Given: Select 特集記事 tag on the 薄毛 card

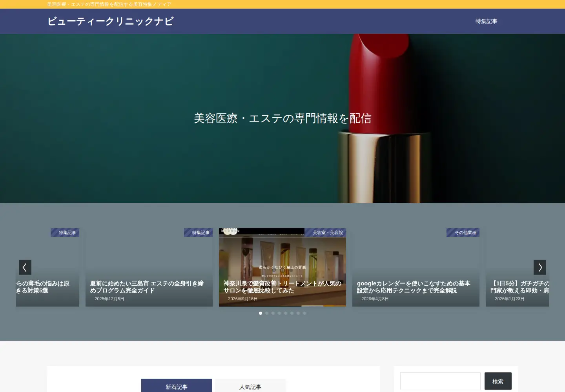Looking at the screenshot, I should (x=65, y=232).
